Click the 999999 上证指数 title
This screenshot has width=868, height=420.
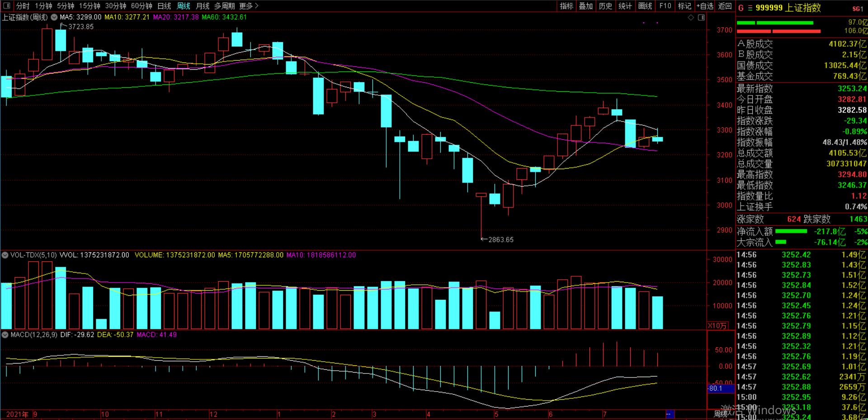coord(788,8)
